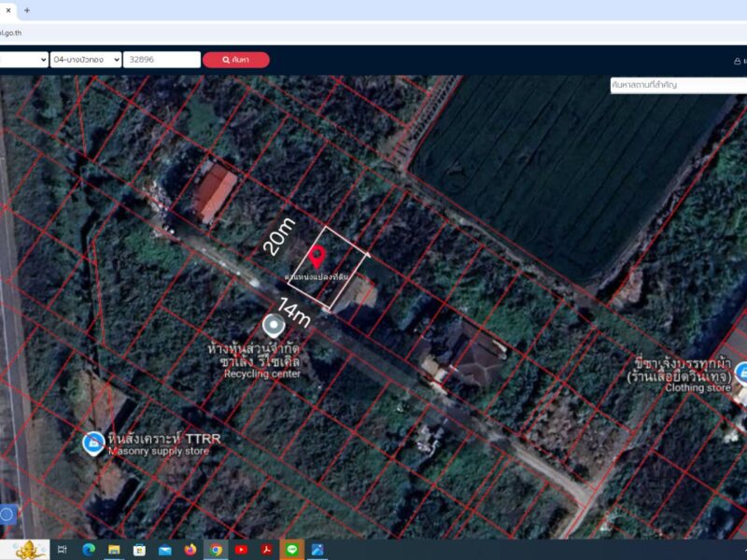Open Adobe Acrobat from the taskbar
The width and height of the screenshot is (747, 560).
point(266,550)
